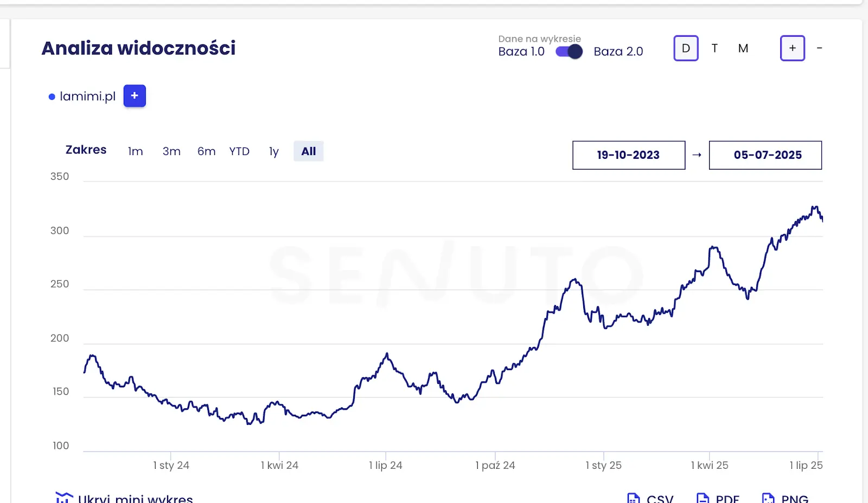
Task: Select the All range tab
Action: [x=309, y=151]
